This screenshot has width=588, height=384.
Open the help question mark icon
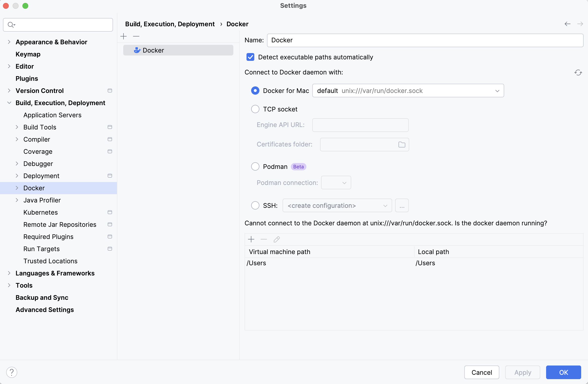click(x=12, y=372)
